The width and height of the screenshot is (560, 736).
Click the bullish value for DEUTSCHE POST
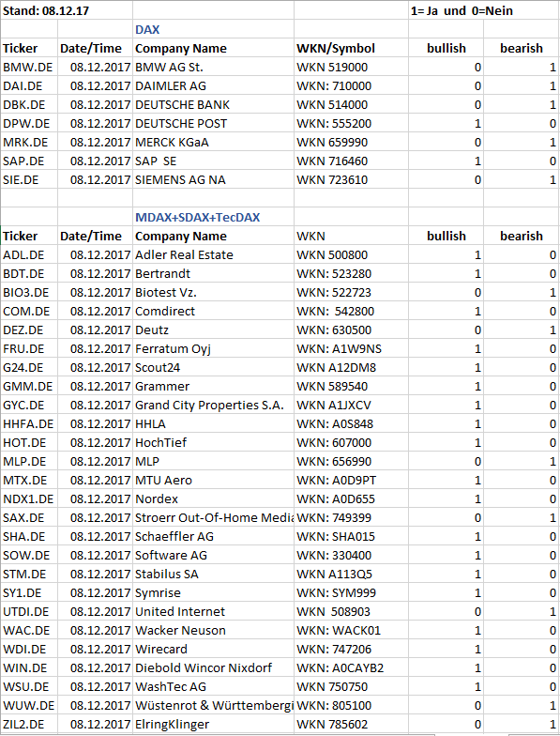click(446, 124)
